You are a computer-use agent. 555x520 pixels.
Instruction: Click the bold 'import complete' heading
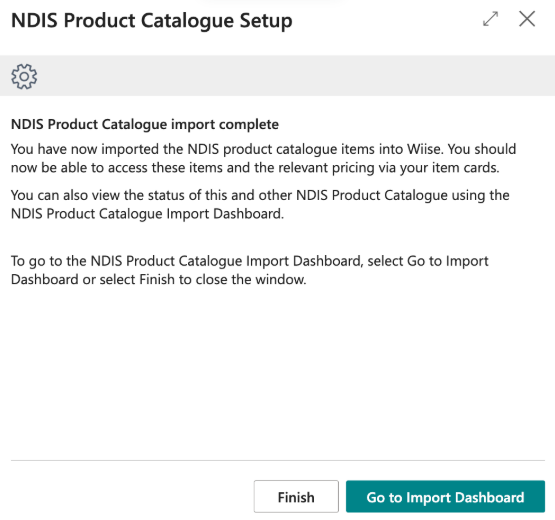tap(145, 124)
